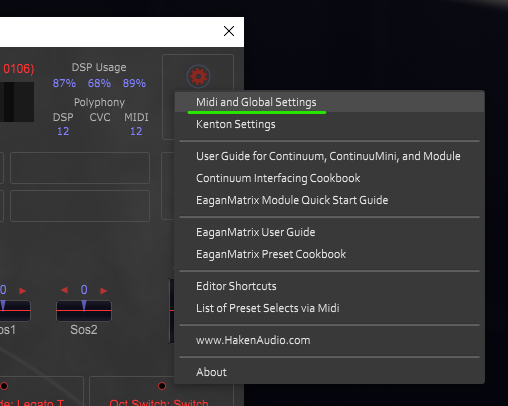508x406 pixels.
Task: Open EaganMatrix Preset Cookbook
Action: tap(329, 254)
